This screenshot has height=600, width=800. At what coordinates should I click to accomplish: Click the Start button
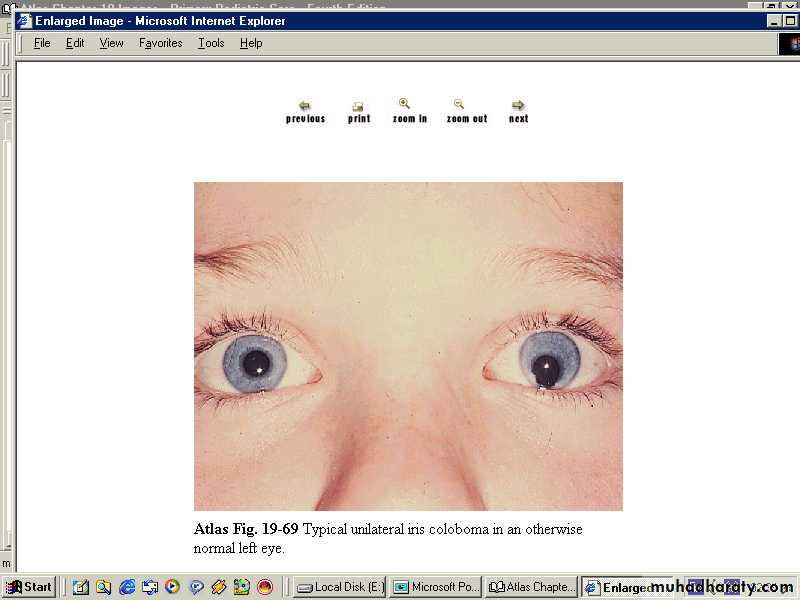(x=29, y=587)
